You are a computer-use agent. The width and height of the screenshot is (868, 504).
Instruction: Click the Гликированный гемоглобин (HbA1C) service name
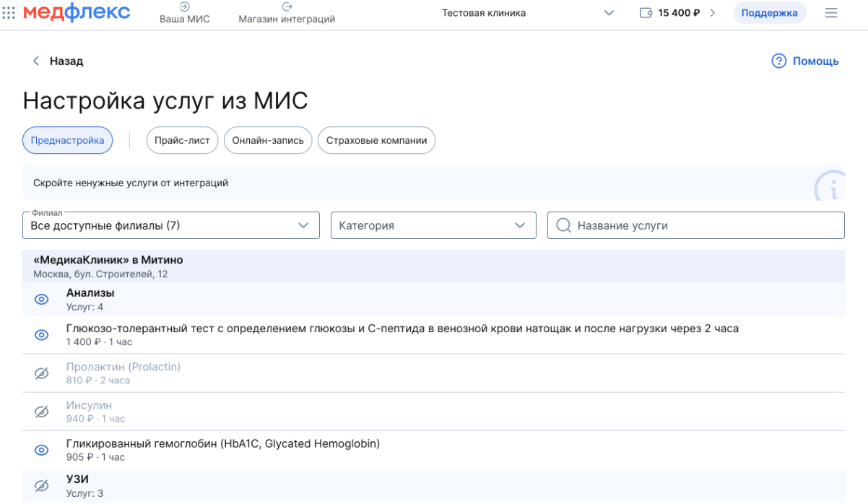tap(223, 443)
